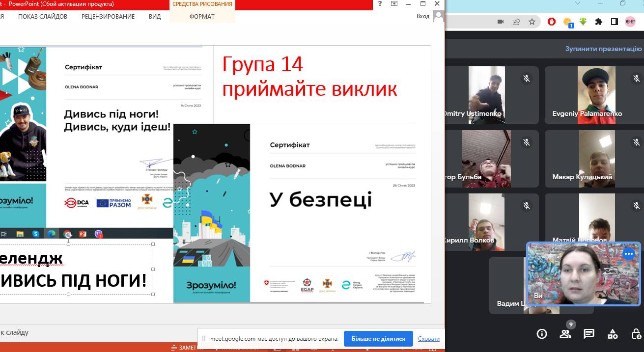This screenshot has width=644, height=352.
Task: Toggle Chrome's side panel icon
Action: pos(614,22)
